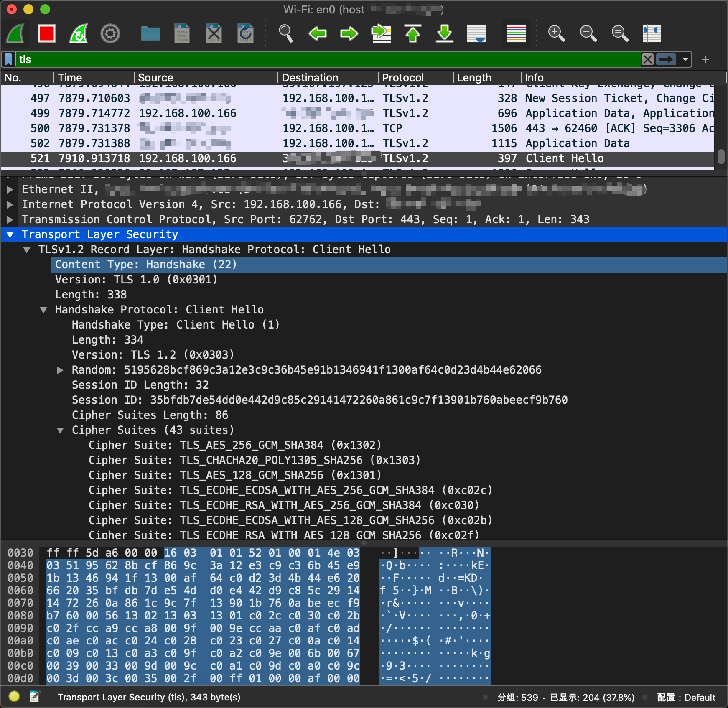Sort the packet list by Protocol column
728x708 pixels.
pos(402,78)
